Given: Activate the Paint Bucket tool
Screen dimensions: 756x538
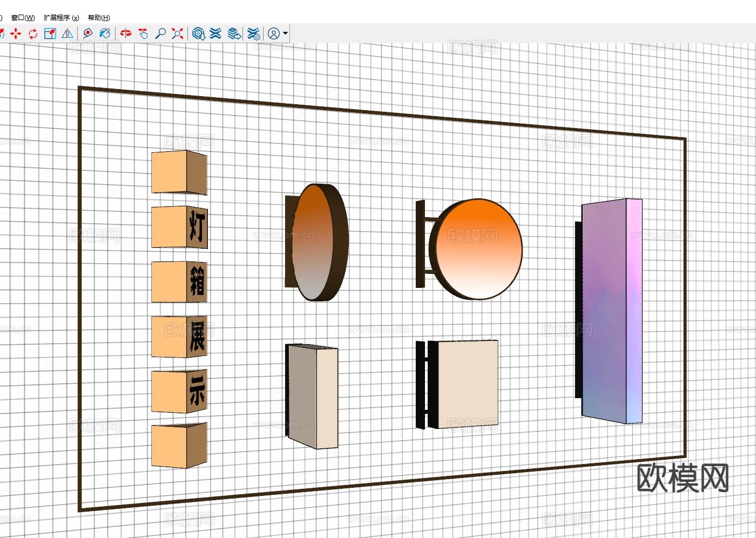Looking at the screenshot, I should (105, 34).
